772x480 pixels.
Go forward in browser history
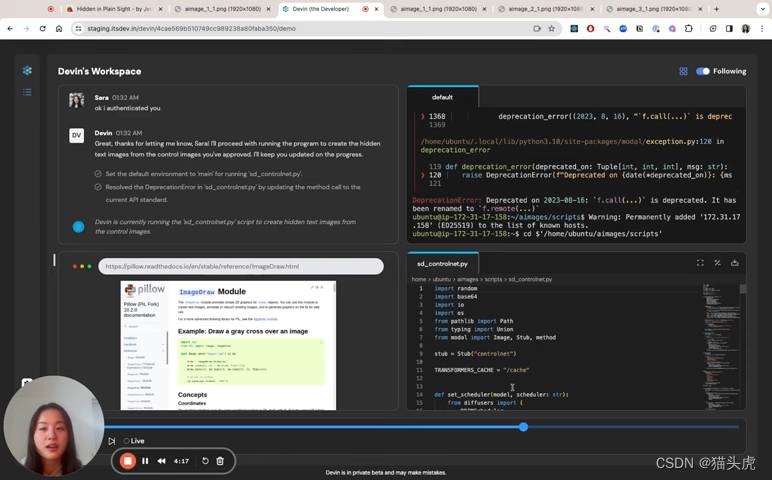click(27, 29)
